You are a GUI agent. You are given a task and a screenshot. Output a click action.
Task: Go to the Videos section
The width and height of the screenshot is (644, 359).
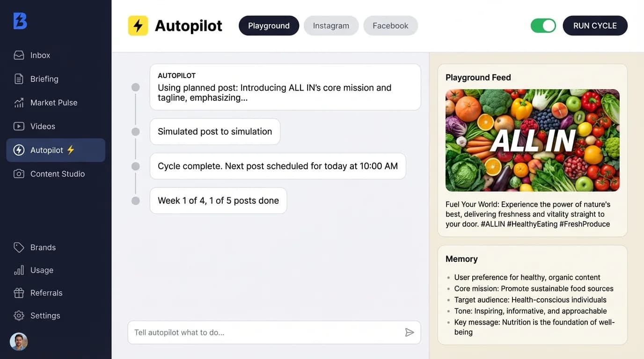pos(43,126)
